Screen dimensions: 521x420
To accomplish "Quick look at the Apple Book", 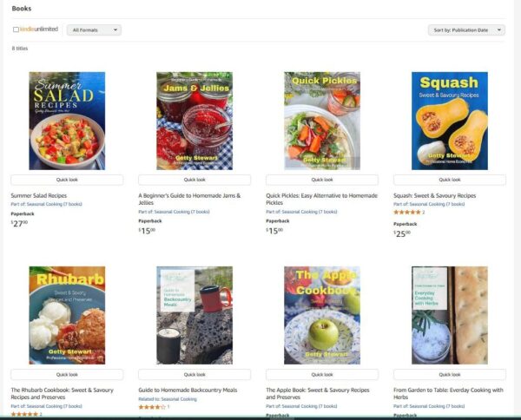I will pos(322,375).
